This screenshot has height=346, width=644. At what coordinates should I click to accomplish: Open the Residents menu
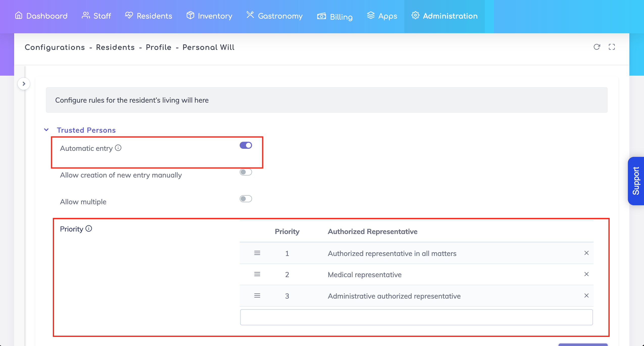(148, 16)
